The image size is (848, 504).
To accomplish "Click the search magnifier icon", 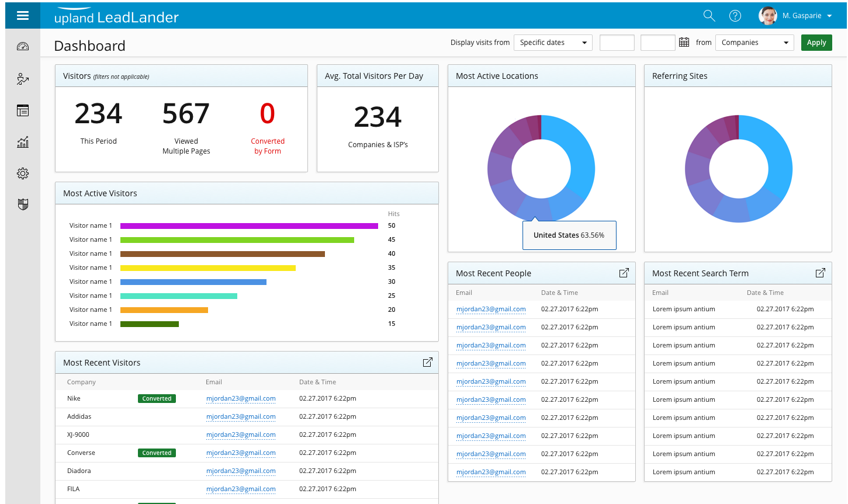I will point(709,16).
